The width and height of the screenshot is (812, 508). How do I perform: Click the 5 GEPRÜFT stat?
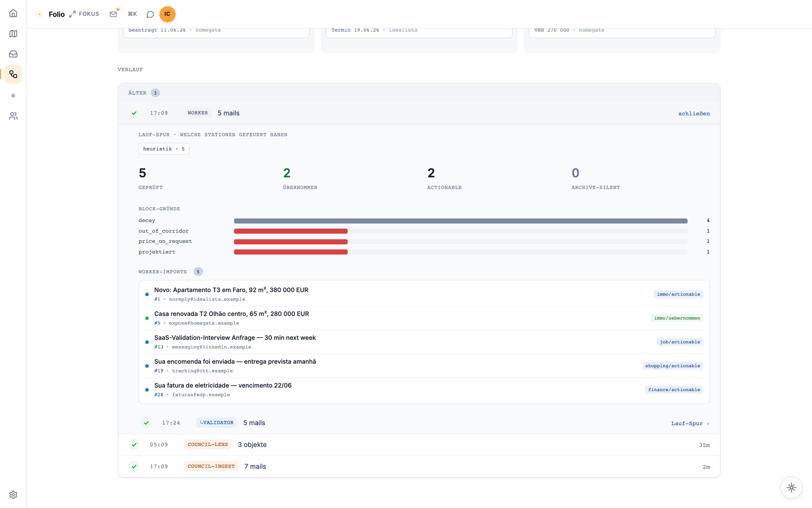[151, 178]
